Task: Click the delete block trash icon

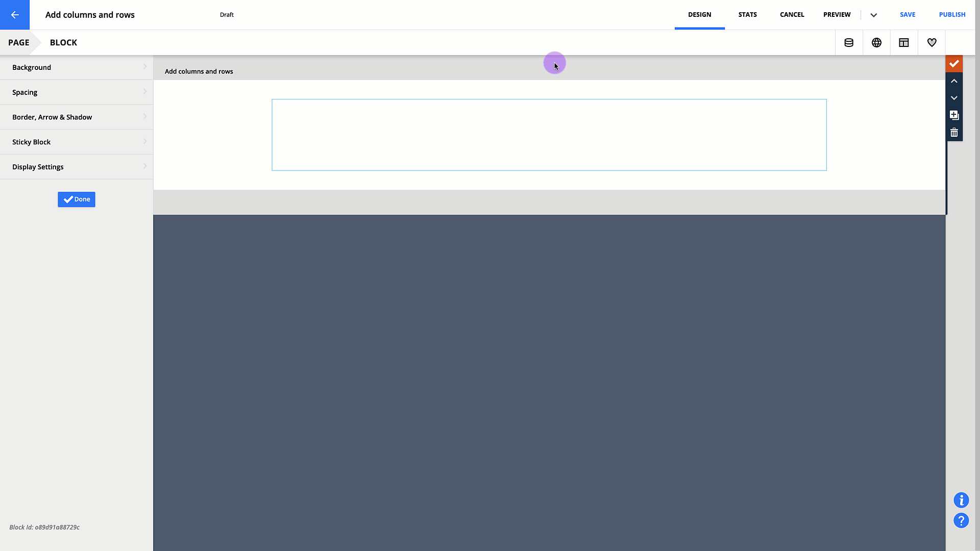Action: click(954, 133)
